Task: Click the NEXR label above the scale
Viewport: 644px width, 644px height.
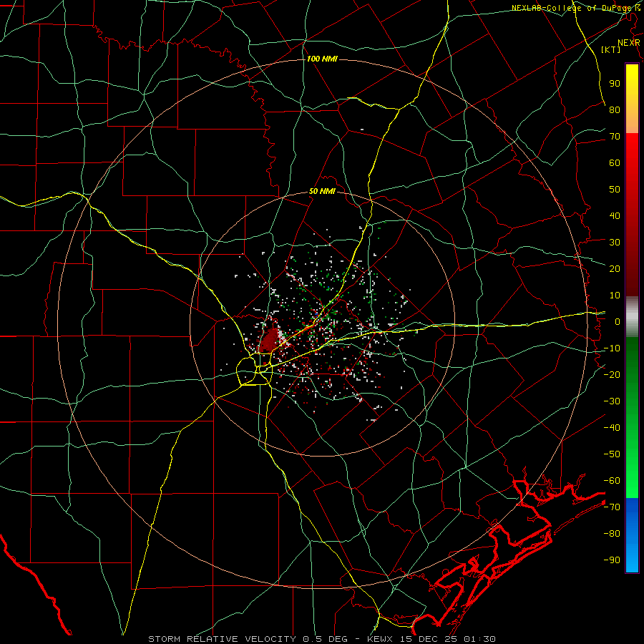Action: pos(629,43)
